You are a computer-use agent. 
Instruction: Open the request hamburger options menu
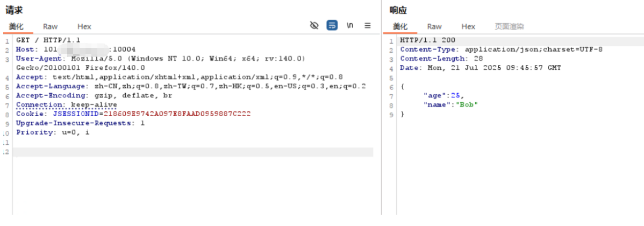point(368,25)
